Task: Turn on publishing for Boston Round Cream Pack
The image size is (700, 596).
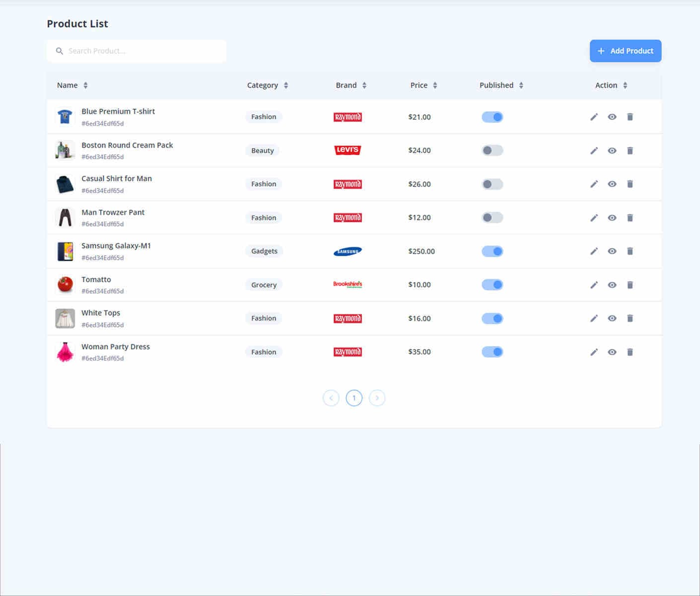Action: point(492,150)
